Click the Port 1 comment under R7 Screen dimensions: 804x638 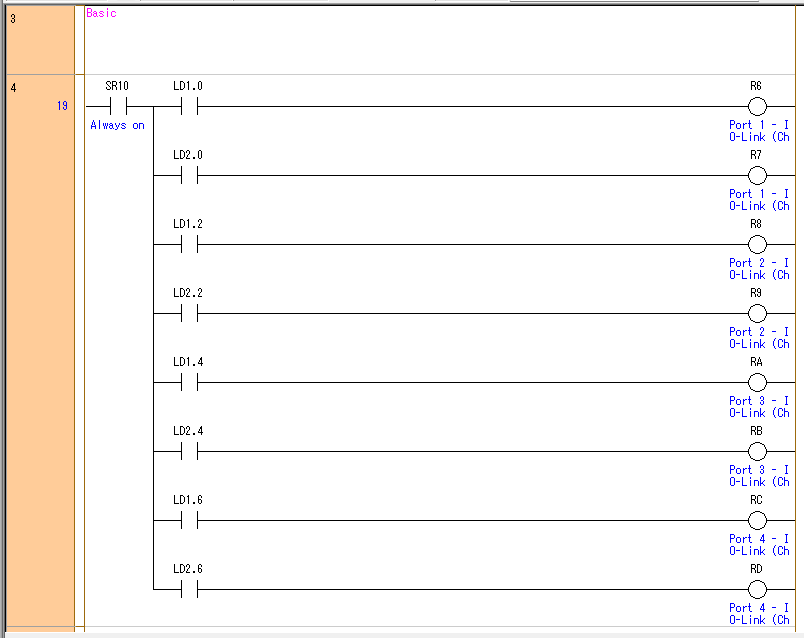coord(759,200)
